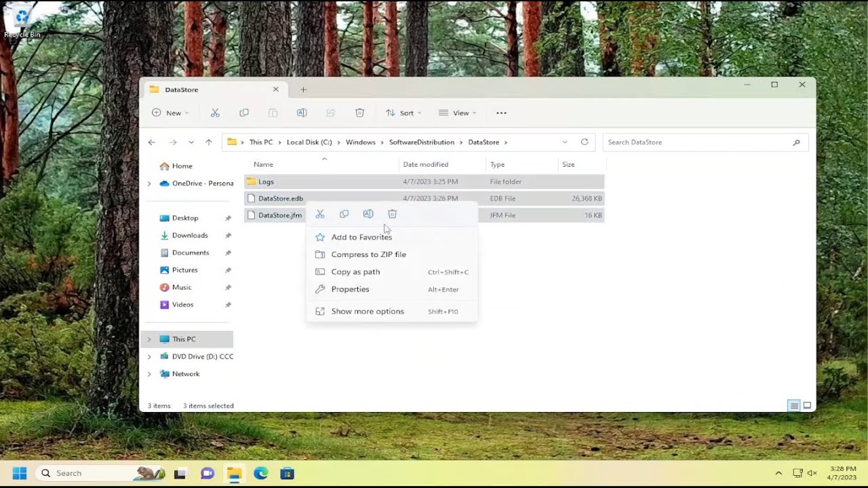Launch Microsoft Edge from the taskbar
Screen dimensions: 868x488
click(x=260, y=473)
